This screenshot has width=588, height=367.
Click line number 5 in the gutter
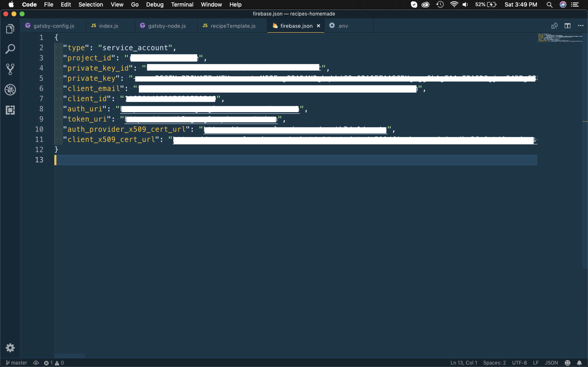coord(41,78)
